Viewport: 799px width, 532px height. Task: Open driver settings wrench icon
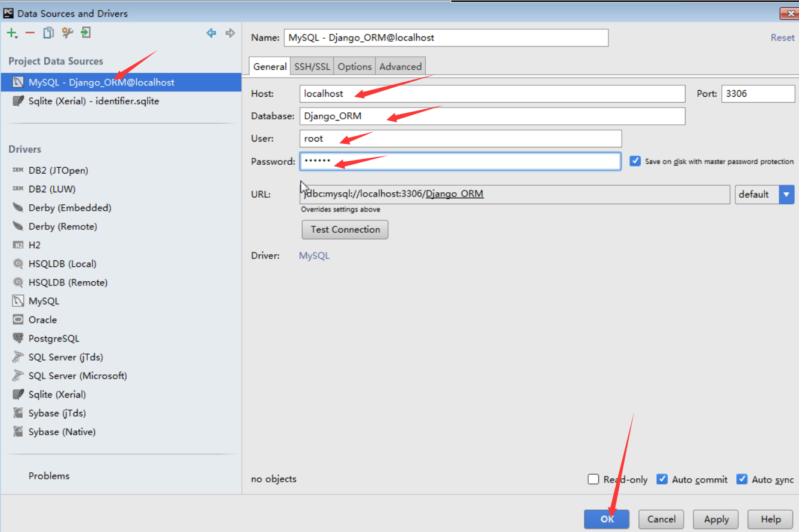(x=67, y=33)
